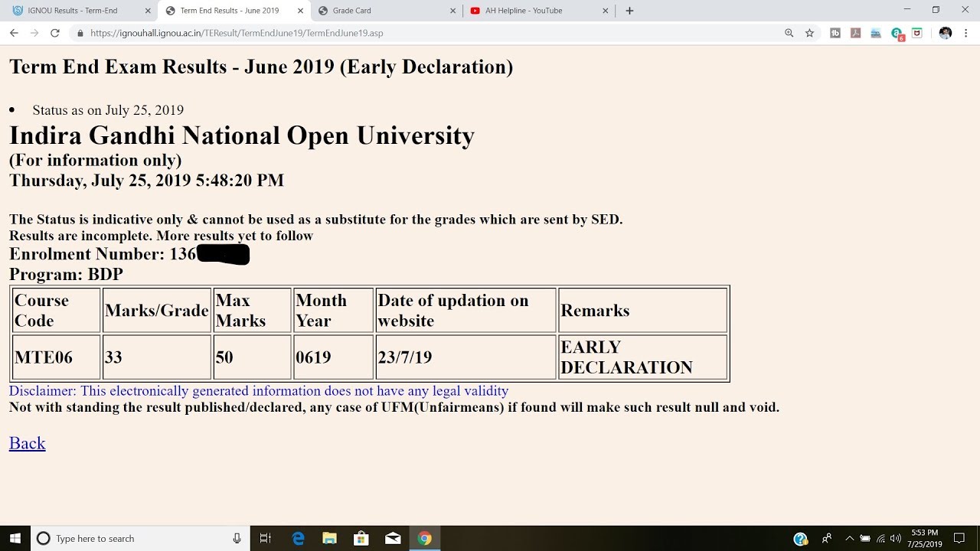Image resolution: width=980 pixels, height=551 pixels.
Task: Bookmark this page with the star icon
Action: pos(809,33)
